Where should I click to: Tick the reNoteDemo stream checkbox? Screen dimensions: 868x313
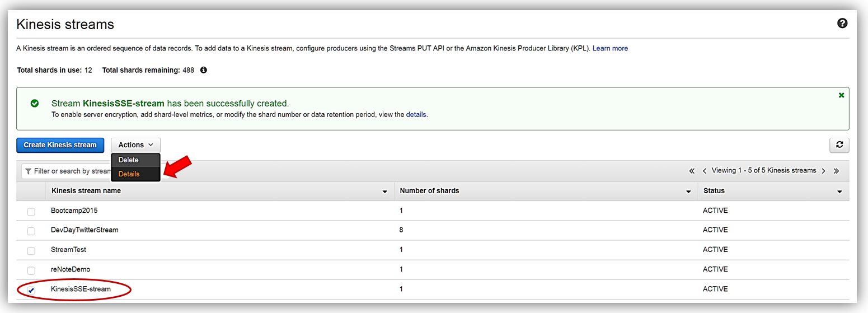[x=31, y=270]
